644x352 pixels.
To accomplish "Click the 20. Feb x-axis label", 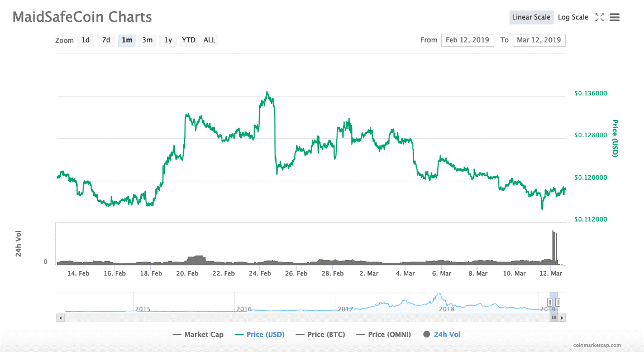I will click(187, 274).
